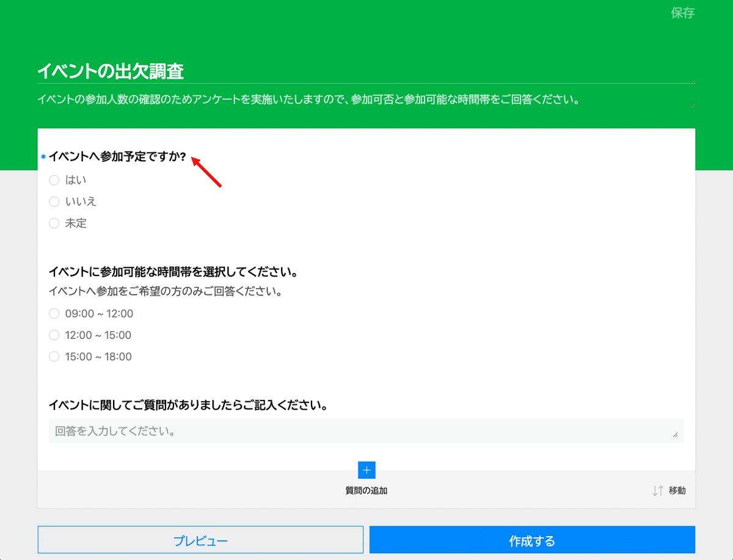Select the いいえ radio option
The height and width of the screenshot is (560, 733).
click(x=54, y=202)
